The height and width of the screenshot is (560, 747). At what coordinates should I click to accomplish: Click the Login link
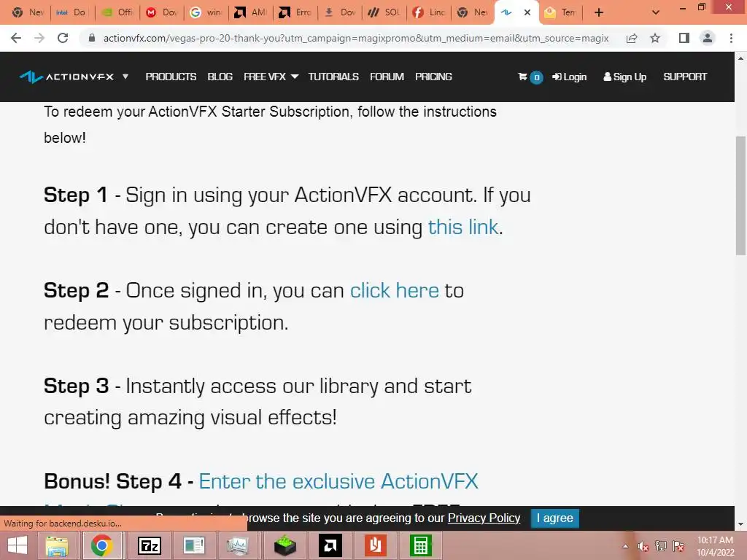(569, 77)
